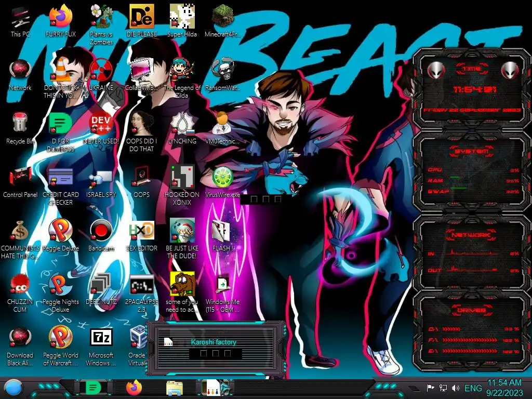Open the Control Panel shortcut
Screen dimensions: 532x399
click(x=20, y=182)
